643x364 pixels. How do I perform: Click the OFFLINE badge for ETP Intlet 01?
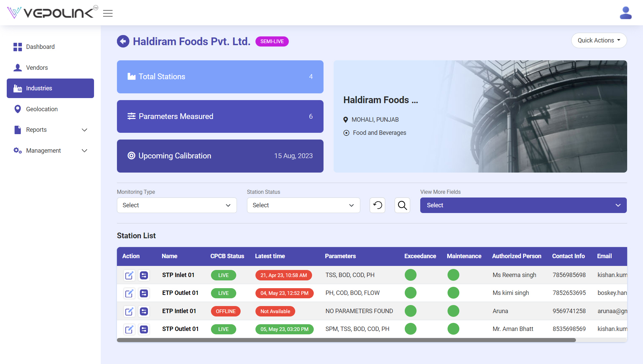[225, 311]
